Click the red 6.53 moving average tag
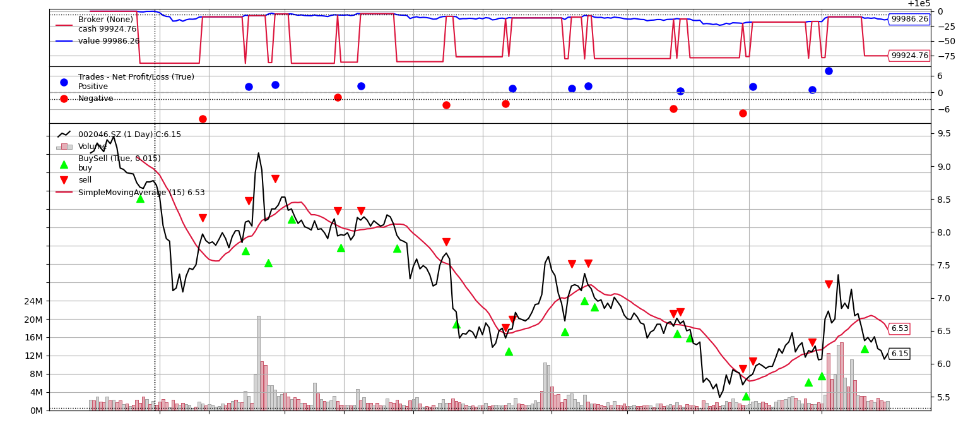Screen dimensions: 980x432 [900, 328]
